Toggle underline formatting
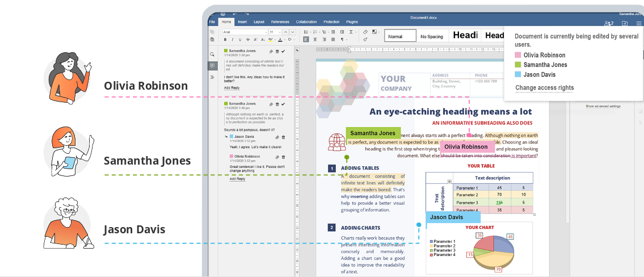644x277 pixels. click(x=240, y=40)
